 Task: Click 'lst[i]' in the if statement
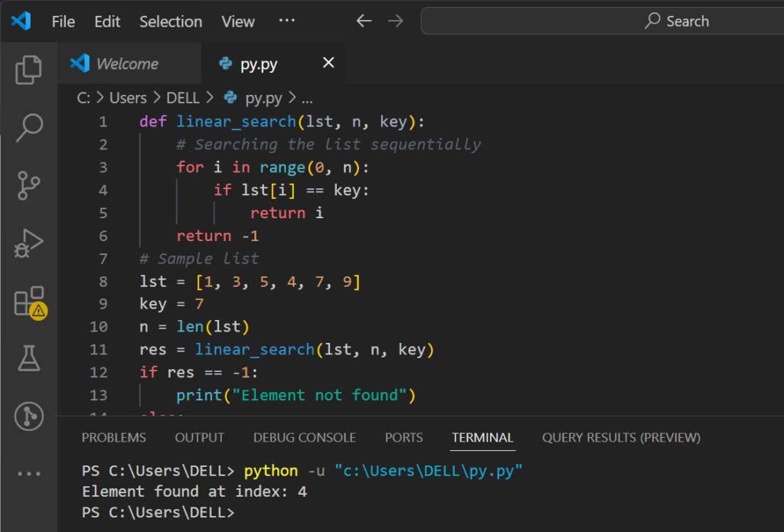pyautogui.click(x=269, y=190)
